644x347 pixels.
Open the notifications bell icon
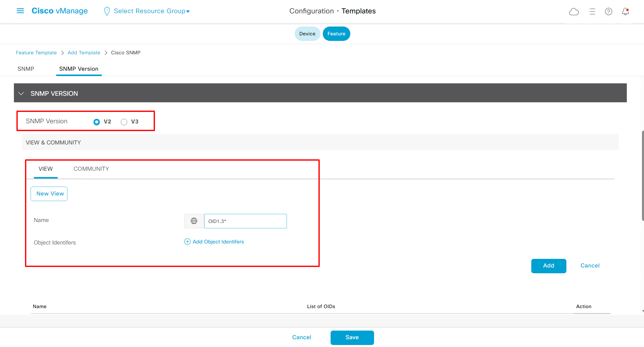[x=625, y=11]
